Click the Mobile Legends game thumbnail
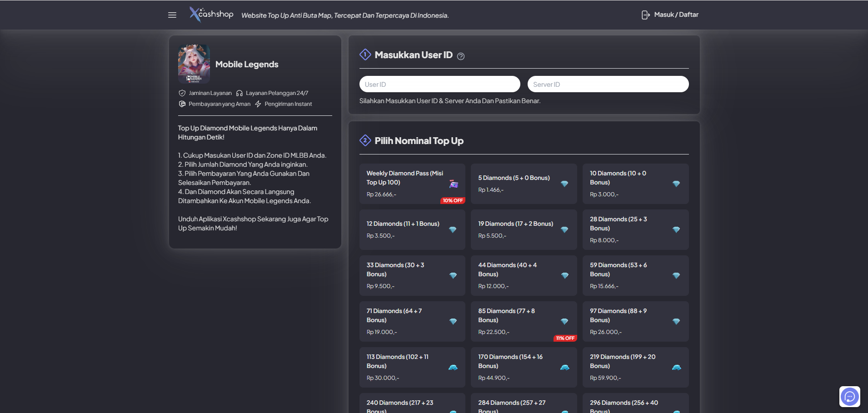This screenshot has width=868, height=413. 194,64
